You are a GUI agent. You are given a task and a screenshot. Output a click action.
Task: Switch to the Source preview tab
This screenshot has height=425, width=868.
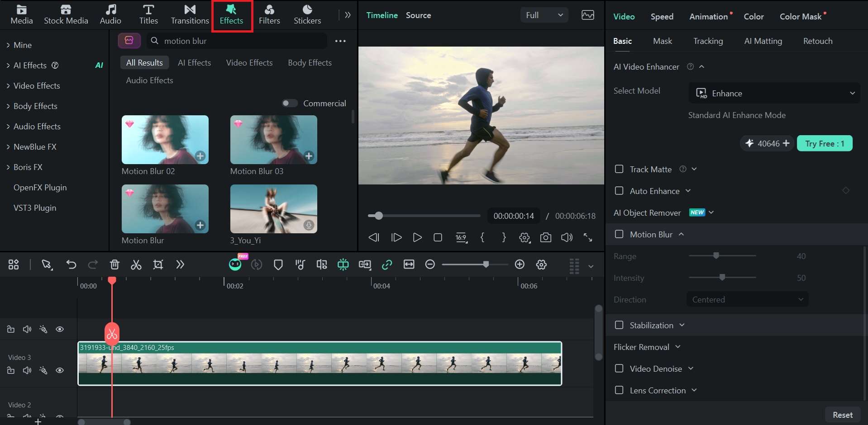[x=418, y=15]
